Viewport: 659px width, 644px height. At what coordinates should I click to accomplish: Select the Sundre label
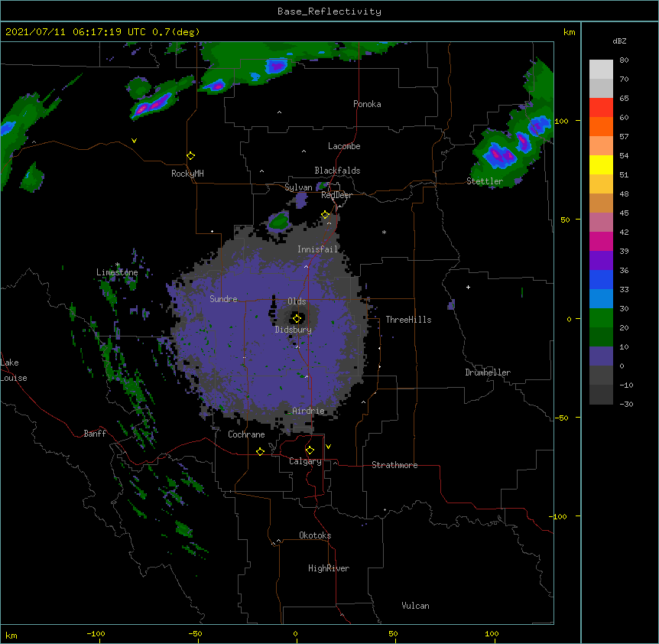tap(223, 299)
